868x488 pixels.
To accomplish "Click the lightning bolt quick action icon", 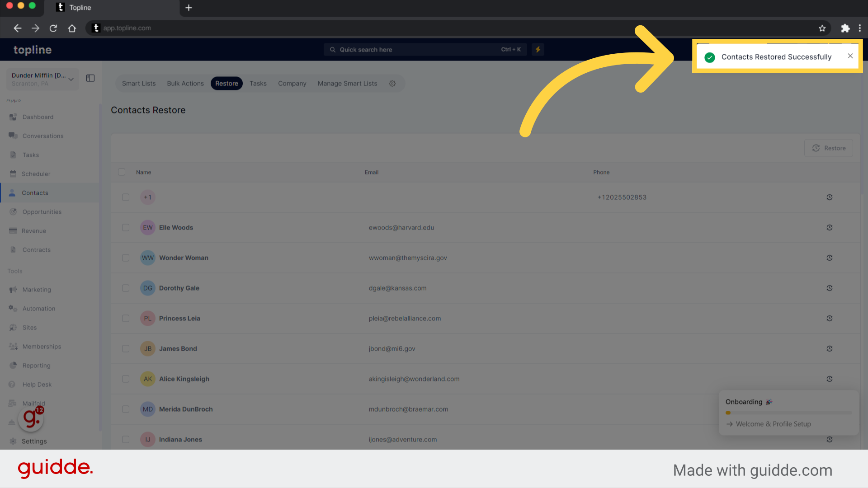I will (538, 49).
